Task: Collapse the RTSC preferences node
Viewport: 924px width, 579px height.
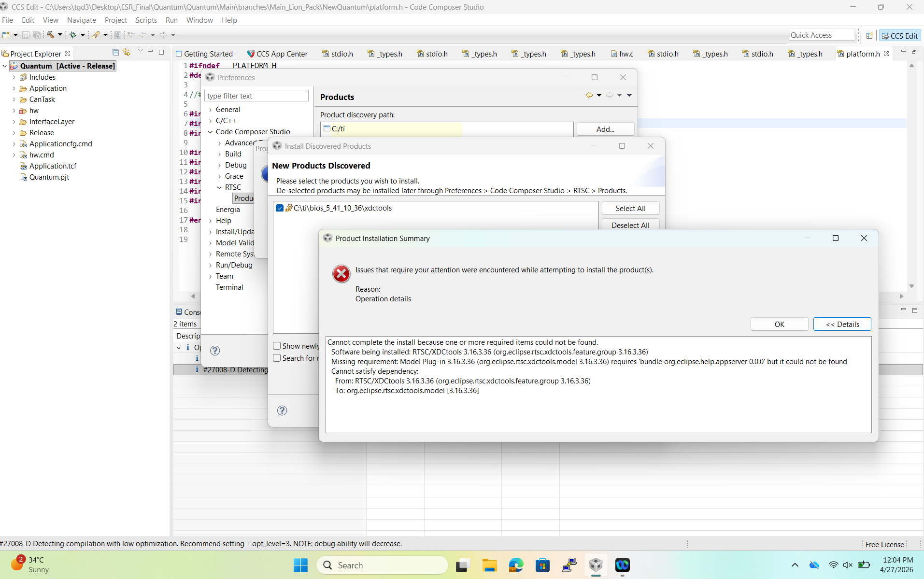Action: click(x=220, y=187)
